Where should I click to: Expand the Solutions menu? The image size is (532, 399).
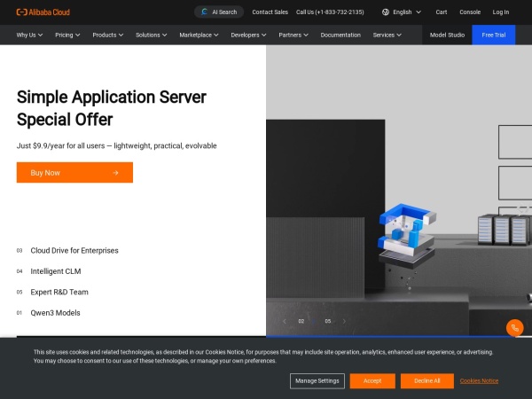[x=152, y=35]
